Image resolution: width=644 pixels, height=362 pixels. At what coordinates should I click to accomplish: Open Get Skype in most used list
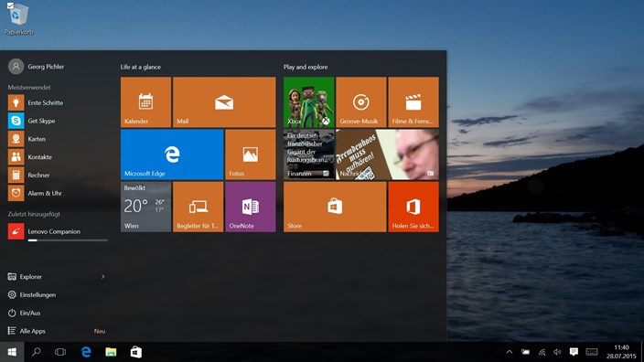(58, 121)
